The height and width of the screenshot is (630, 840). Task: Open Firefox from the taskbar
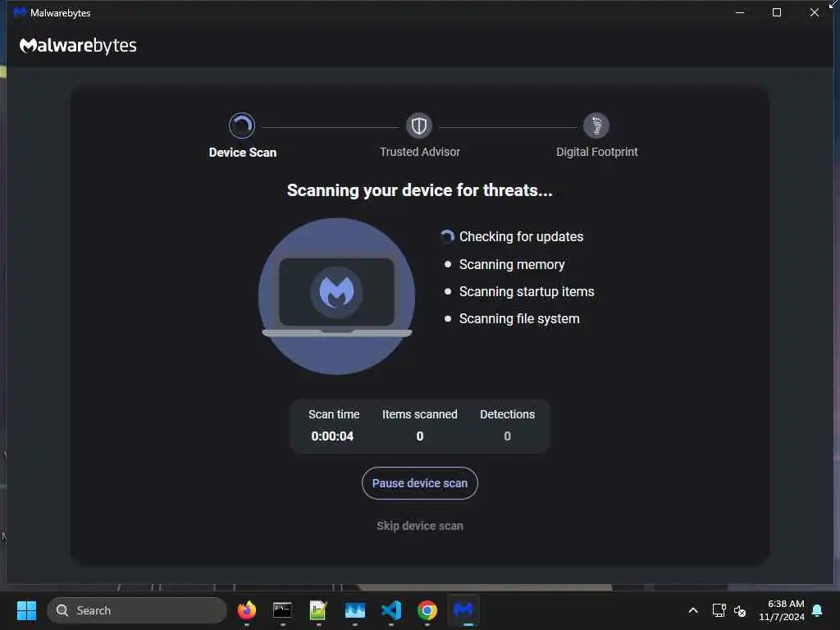click(246, 610)
